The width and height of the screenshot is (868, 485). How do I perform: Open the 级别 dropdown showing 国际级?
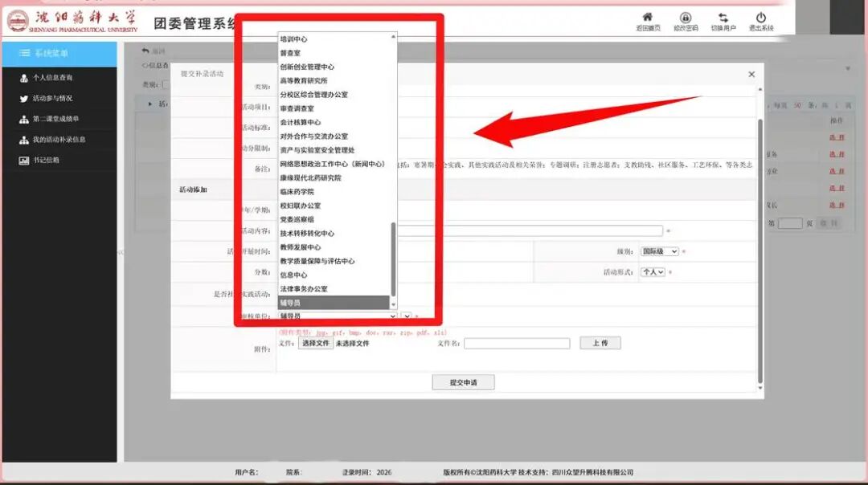tap(659, 251)
